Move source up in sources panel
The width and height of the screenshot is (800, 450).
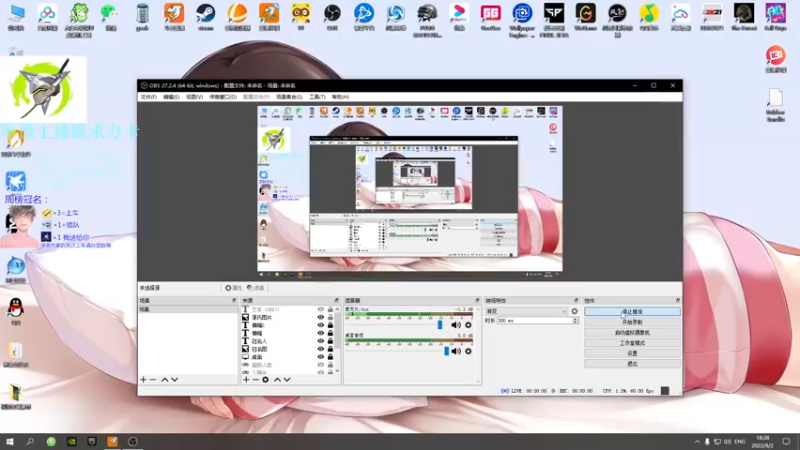277,380
